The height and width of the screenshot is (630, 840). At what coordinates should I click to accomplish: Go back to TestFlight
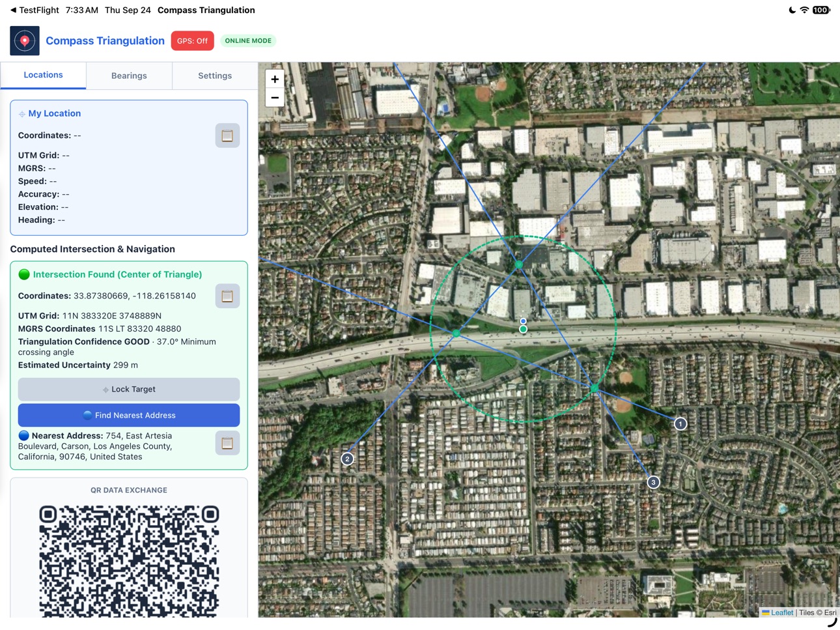[x=35, y=10]
